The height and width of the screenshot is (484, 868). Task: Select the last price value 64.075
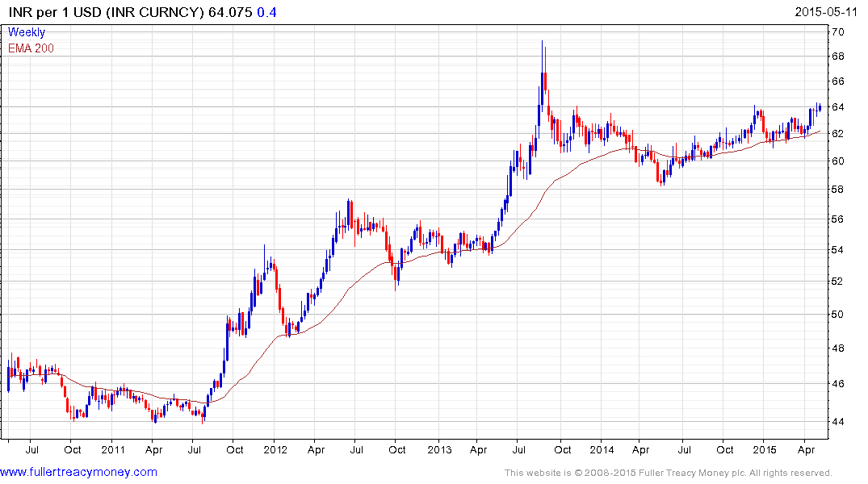coord(230,12)
